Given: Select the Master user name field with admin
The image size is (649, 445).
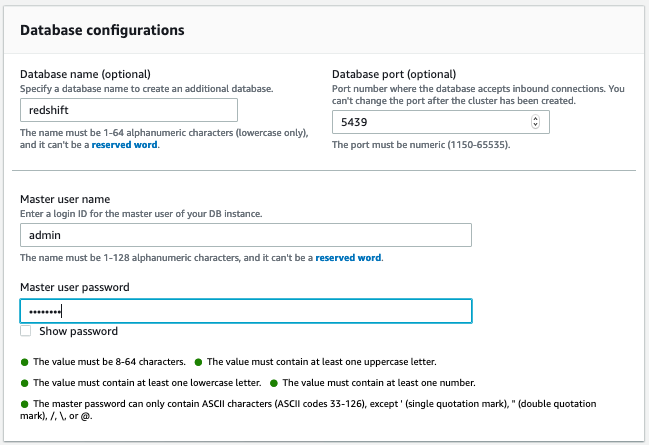Looking at the screenshot, I should (245, 234).
